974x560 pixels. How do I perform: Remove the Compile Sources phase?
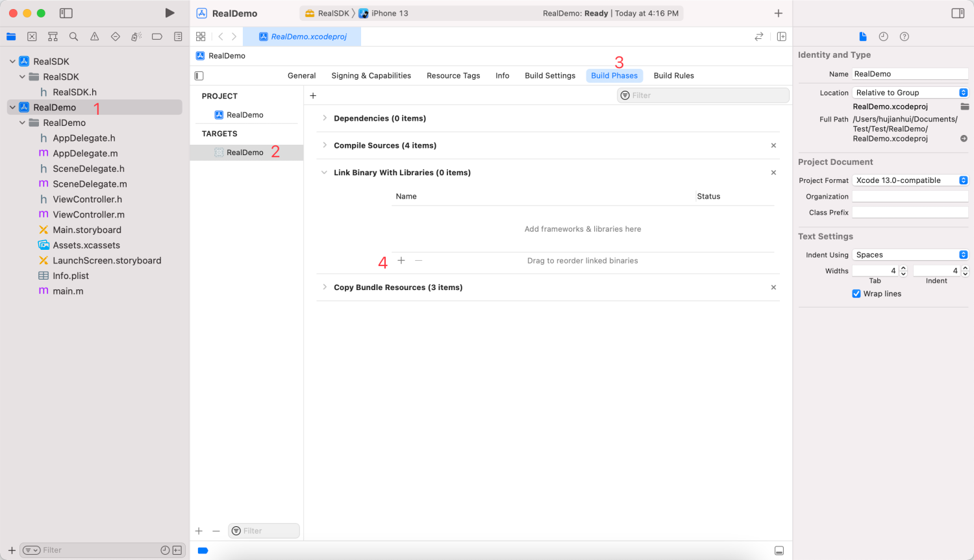tap(773, 145)
